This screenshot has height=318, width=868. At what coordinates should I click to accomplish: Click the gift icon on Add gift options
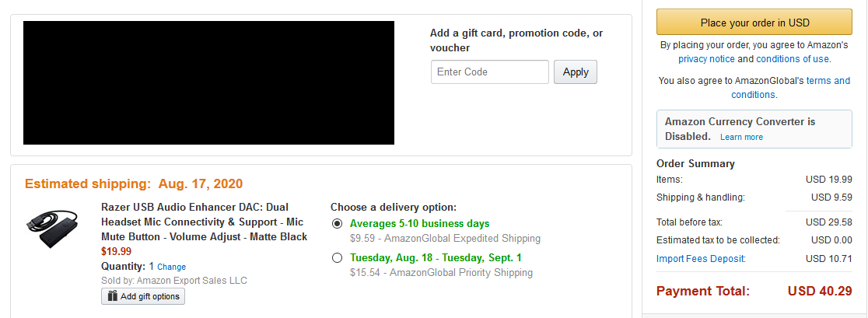pos(112,296)
